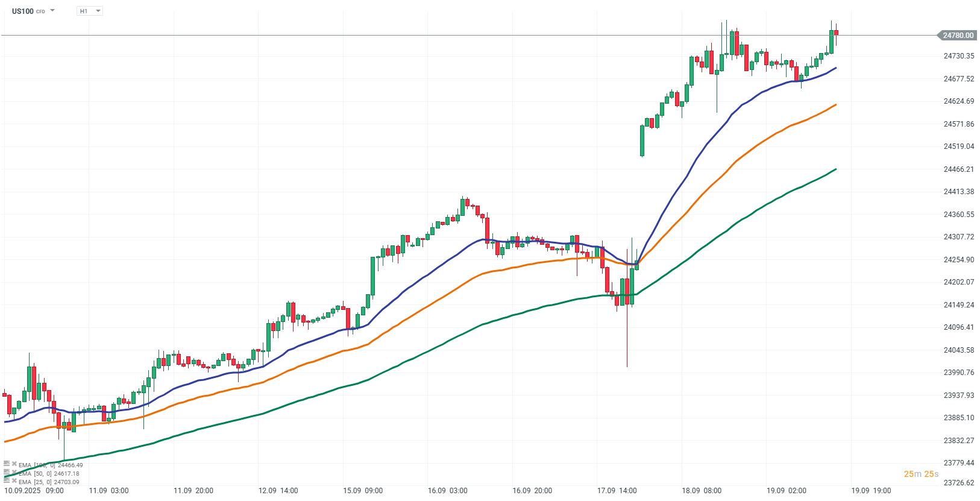The width and height of the screenshot is (980, 501).
Task: Click the 10.09.2025 09:00 time axis label
Action: pyautogui.click(x=34, y=491)
